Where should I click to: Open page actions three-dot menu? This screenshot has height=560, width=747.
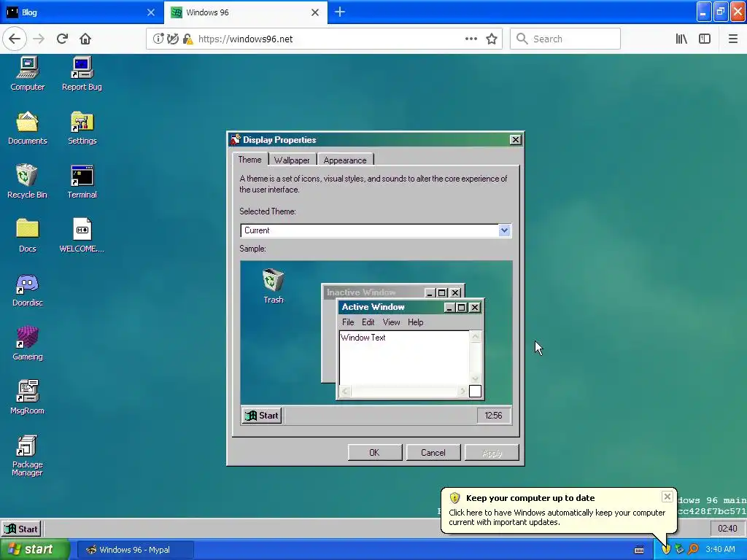(x=471, y=39)
